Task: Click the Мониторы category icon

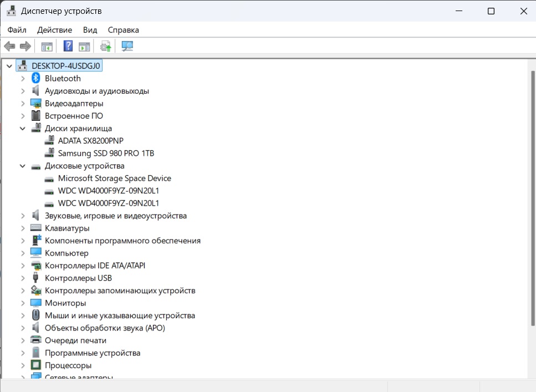Action: (36, 303)
